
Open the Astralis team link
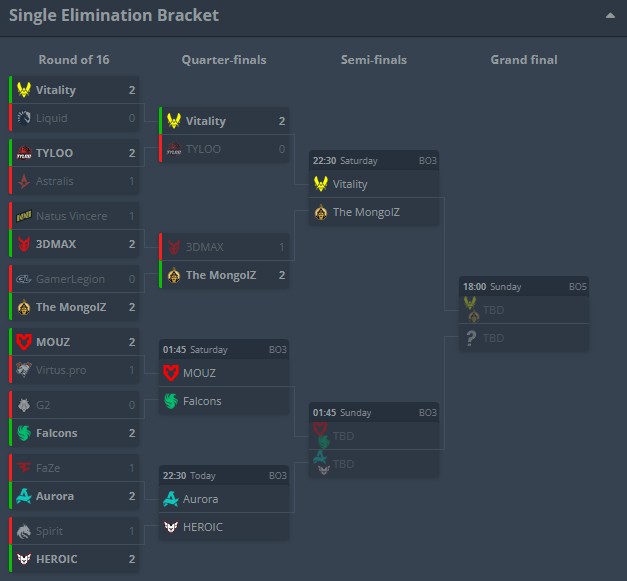[x=55, y=181]
